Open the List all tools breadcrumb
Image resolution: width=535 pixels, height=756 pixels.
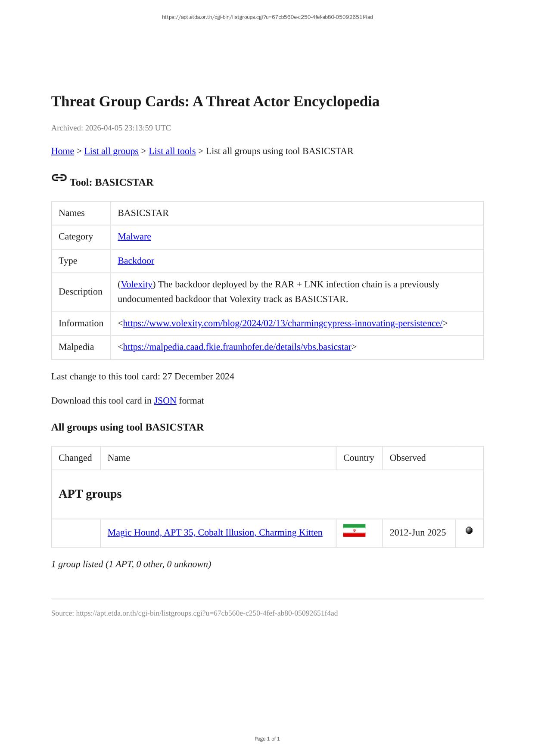[x=172, y=151]
